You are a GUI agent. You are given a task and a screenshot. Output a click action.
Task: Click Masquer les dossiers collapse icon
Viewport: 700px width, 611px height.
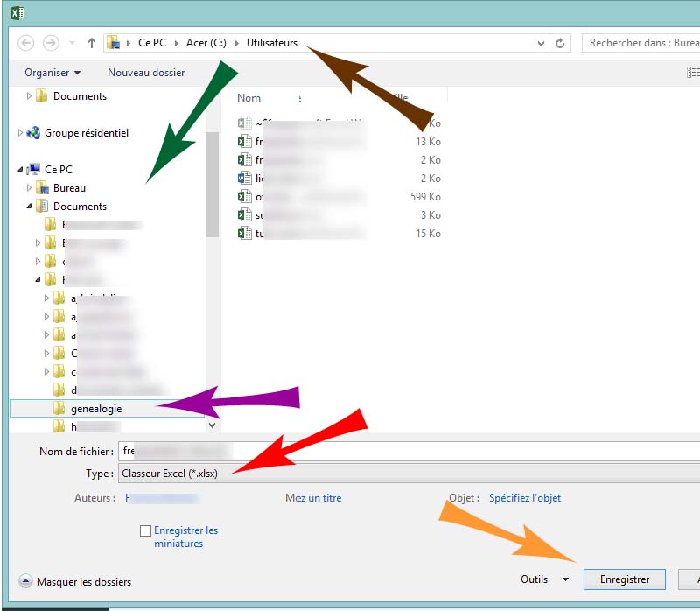25,581
